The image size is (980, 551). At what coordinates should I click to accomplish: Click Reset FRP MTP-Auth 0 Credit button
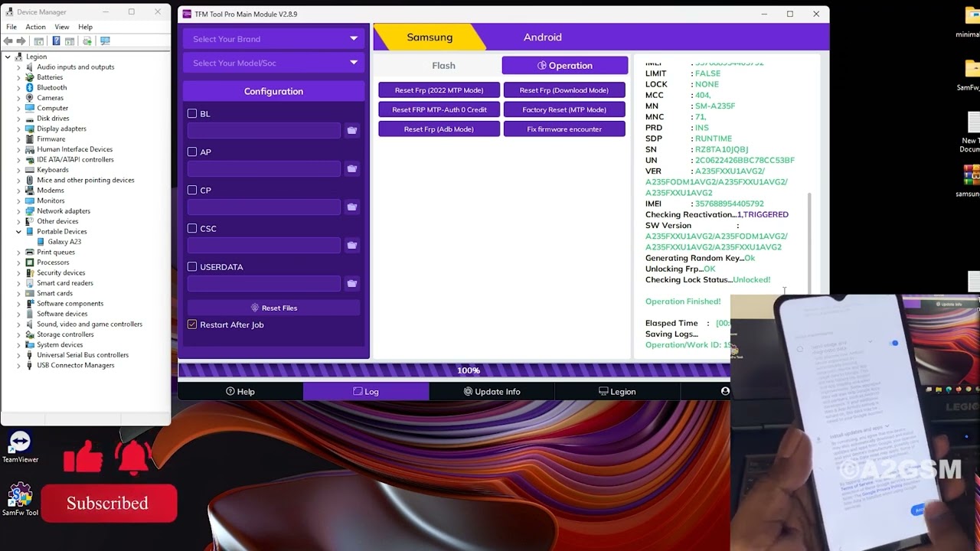tap(439, 109)
